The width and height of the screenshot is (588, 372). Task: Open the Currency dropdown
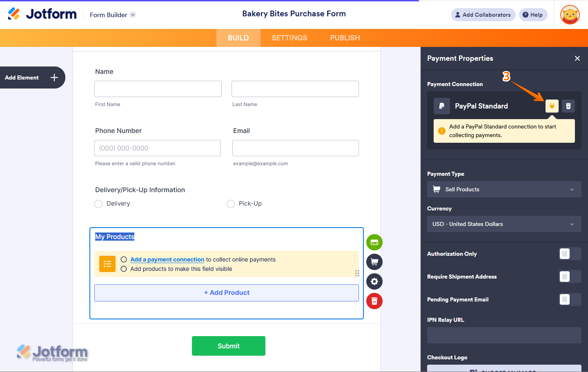pyautogui.click(x=504, y=224)
